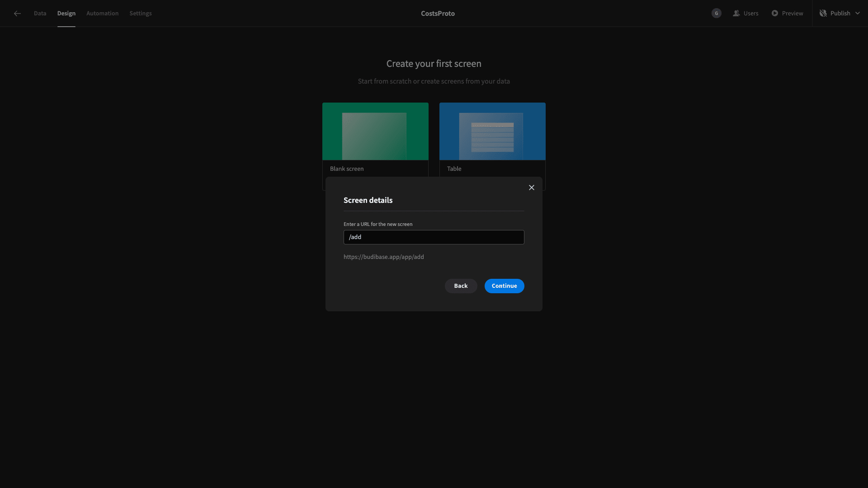
Task: Choose the Blank screen thumbnail
Action: point(375,131)
